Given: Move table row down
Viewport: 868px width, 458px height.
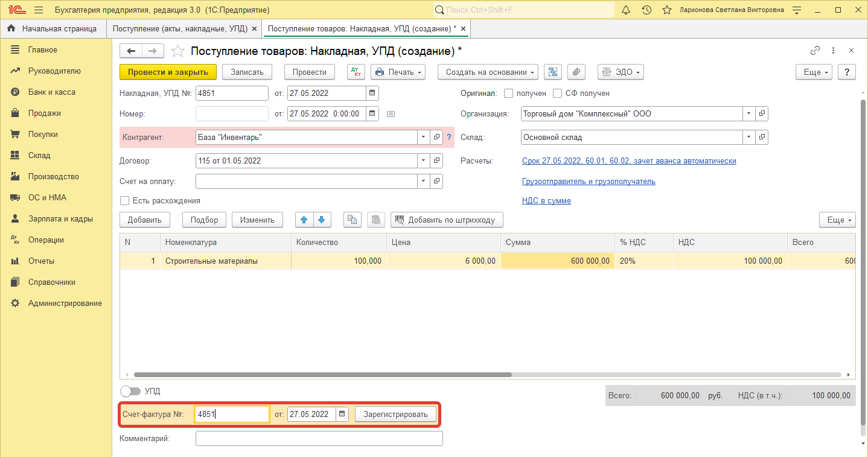Looking at the screenshot, I should pyautogui.click(x=321, y=220).
